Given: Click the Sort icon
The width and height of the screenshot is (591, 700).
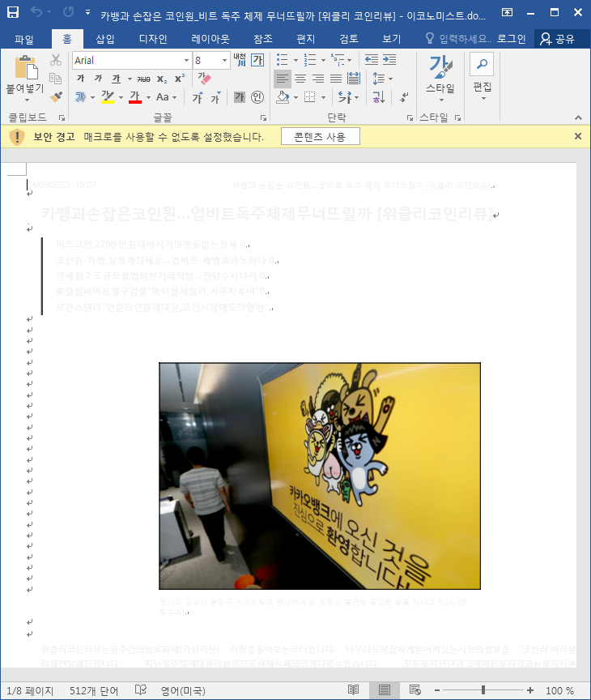Looking at the screenshot, I should pyautogui.click(x=378, y=97).
